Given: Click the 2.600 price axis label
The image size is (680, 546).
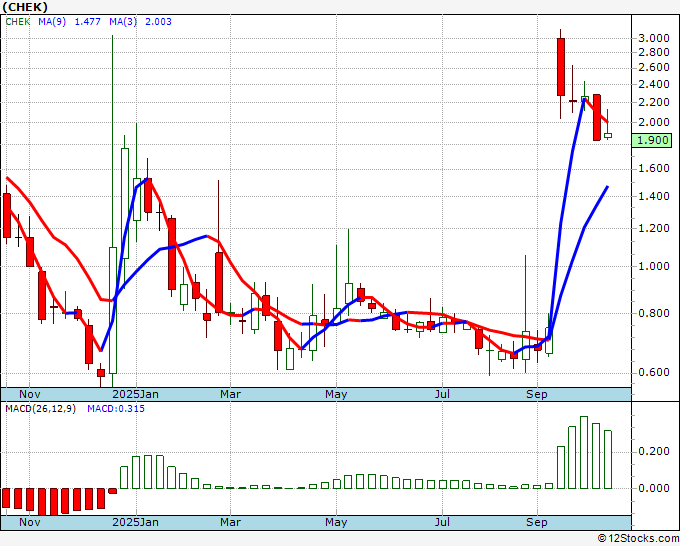Looking at the screenshot, I should (654, 68).
